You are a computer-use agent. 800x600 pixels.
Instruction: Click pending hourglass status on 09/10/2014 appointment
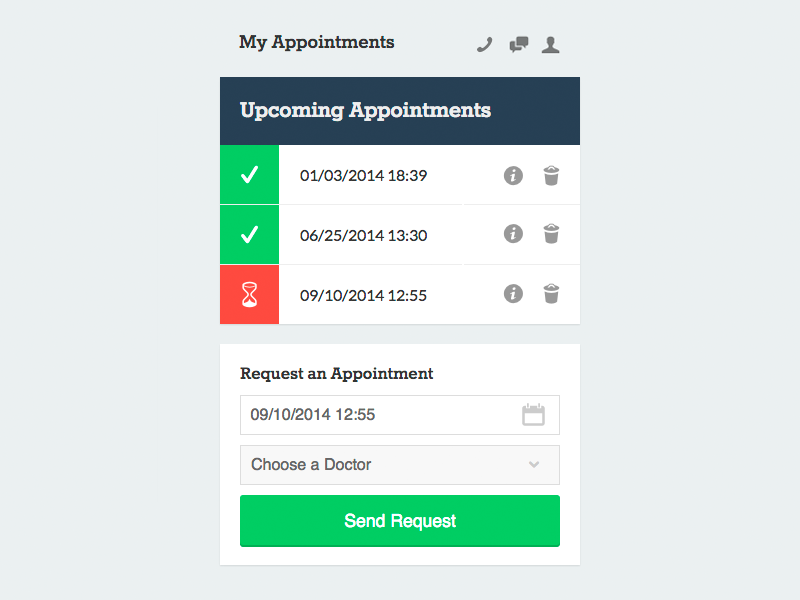point(249,295)
